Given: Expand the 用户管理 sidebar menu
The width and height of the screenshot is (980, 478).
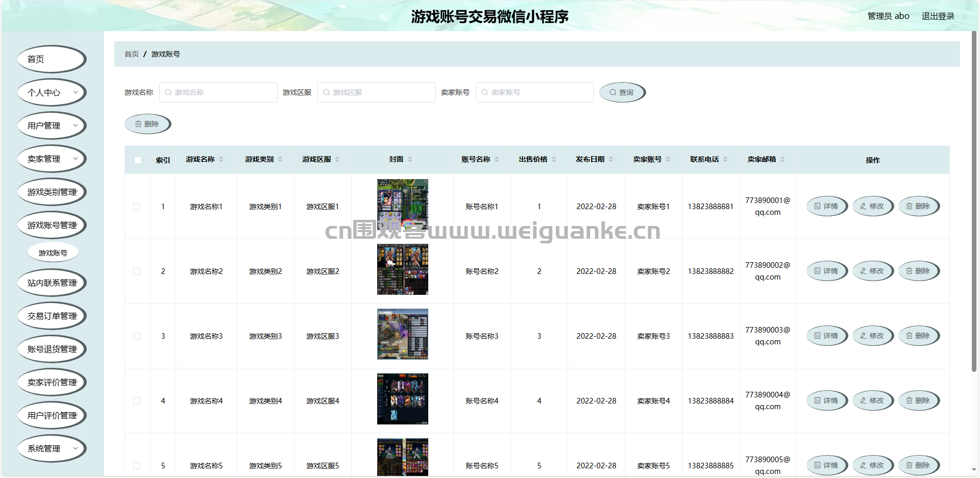Looking at the screenshot, I should 52,125.
